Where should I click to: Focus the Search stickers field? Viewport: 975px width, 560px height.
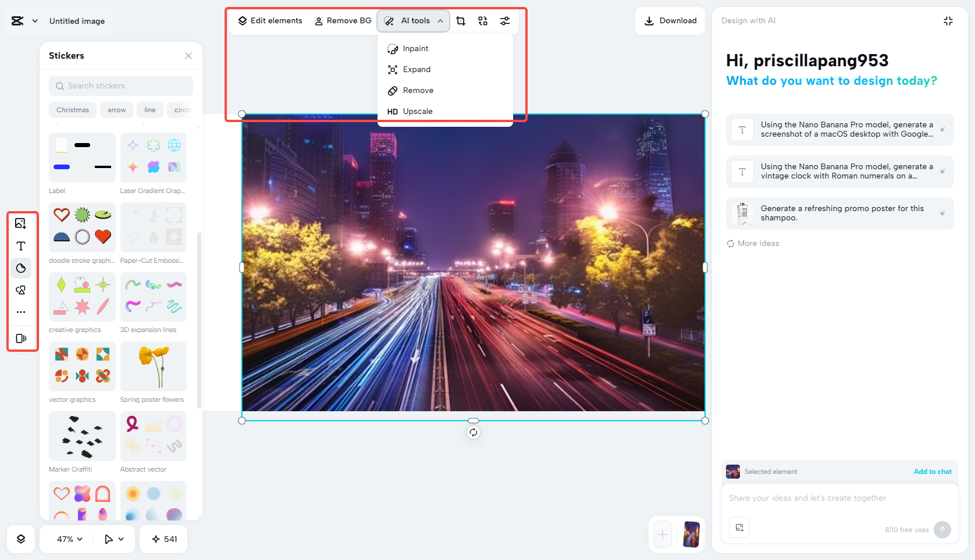click(x=121, y=86)
